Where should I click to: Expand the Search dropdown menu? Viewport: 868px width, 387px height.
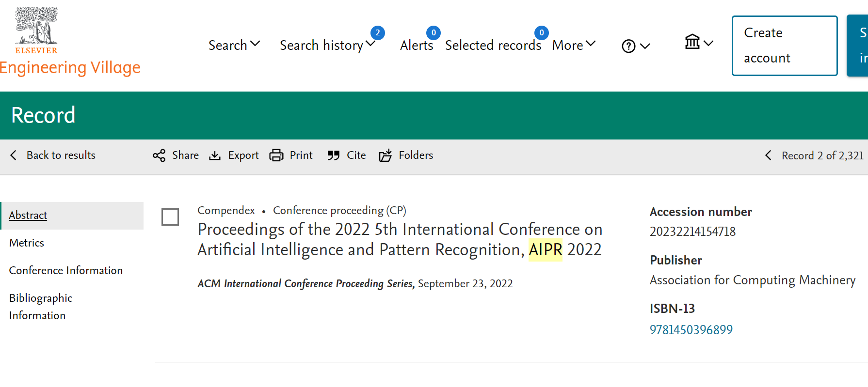click(x=234, y=45)
